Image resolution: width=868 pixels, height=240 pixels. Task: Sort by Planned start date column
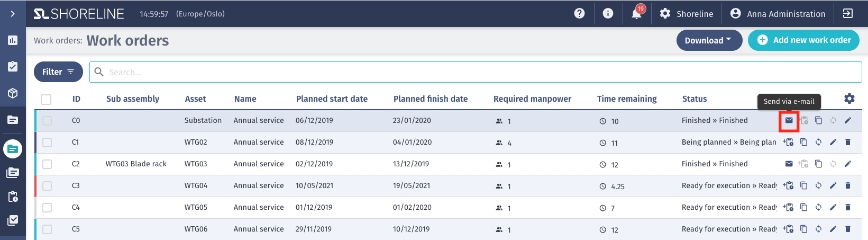[332, 99]
